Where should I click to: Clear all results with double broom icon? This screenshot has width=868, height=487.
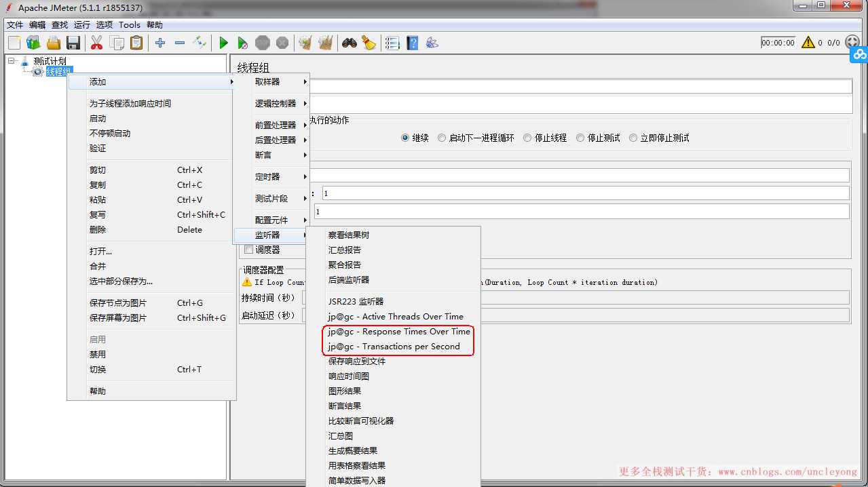pos(326,43)
